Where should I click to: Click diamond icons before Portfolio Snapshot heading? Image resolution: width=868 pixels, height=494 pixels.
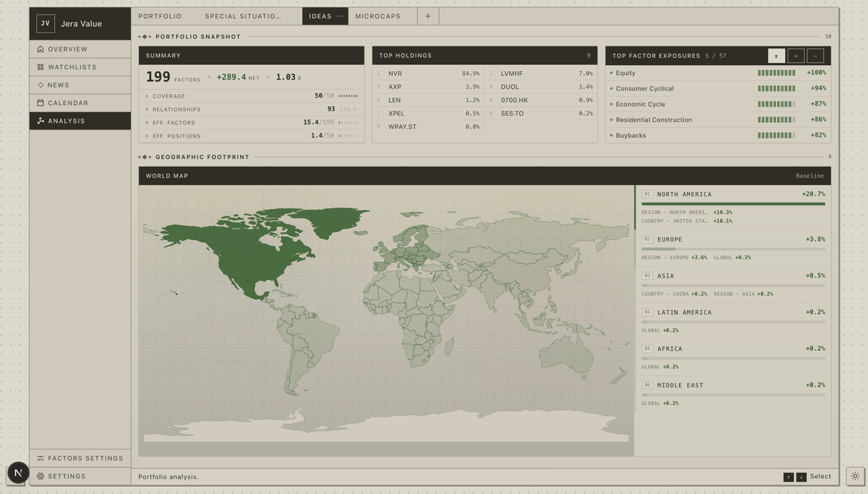click(x=145, y=36)
